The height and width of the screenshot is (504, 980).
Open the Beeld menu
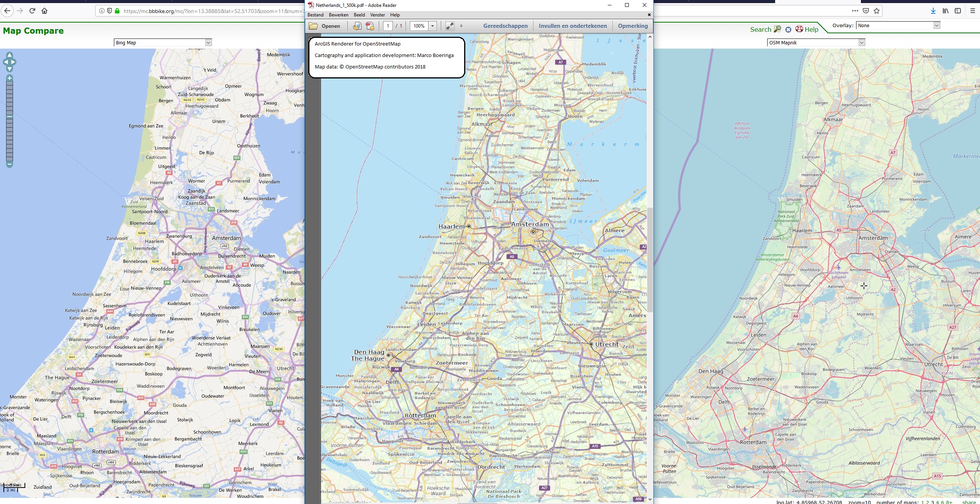point(359,15)
